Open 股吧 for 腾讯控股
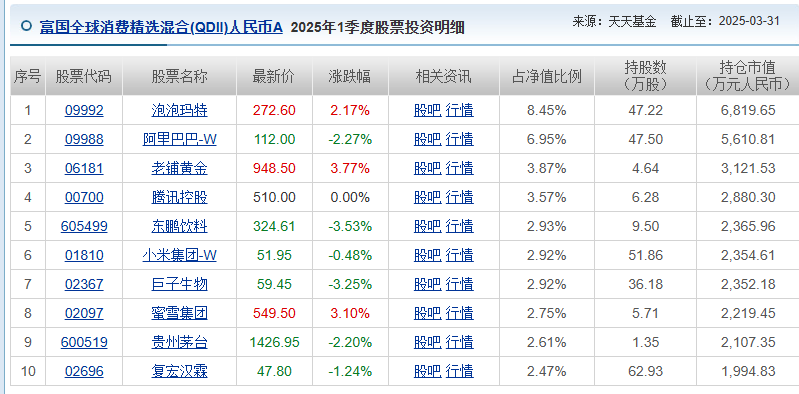This screenshot has width=799, height=394. tap(427, 197)
